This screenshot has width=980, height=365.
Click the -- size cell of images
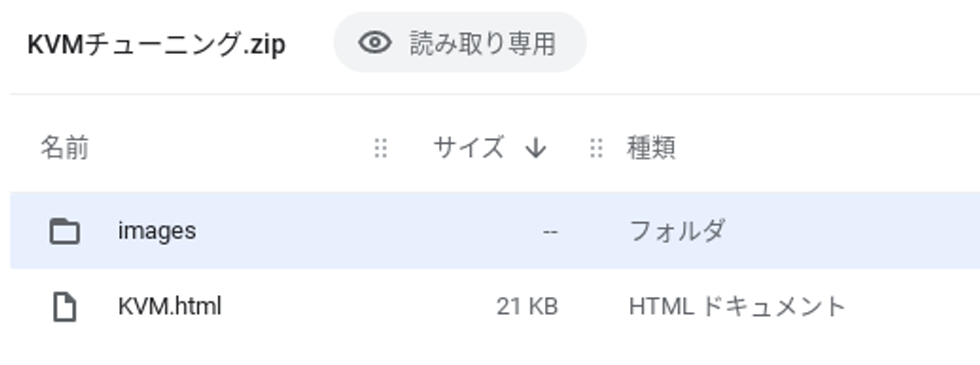coord(550,232)
